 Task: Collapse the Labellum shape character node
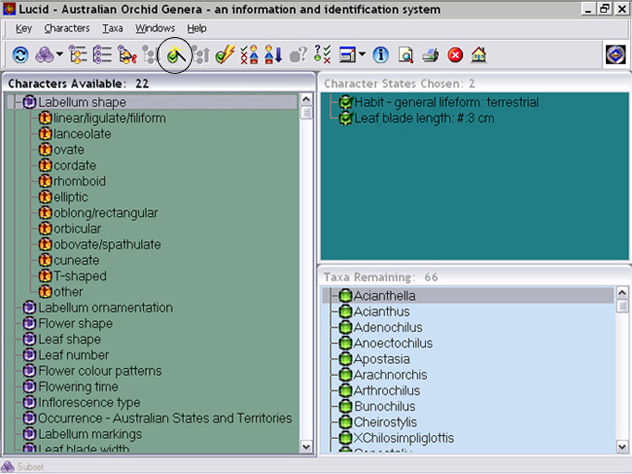coord(29,102)
